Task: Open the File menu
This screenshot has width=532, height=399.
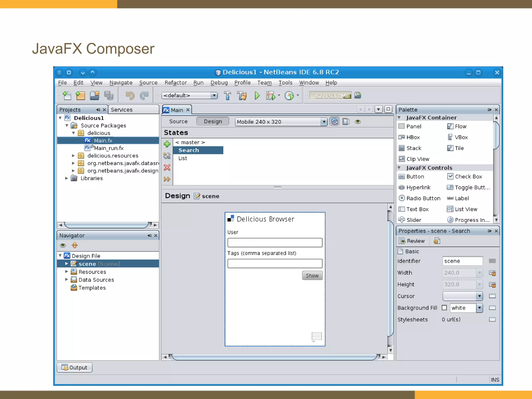Action: (62, 83)
